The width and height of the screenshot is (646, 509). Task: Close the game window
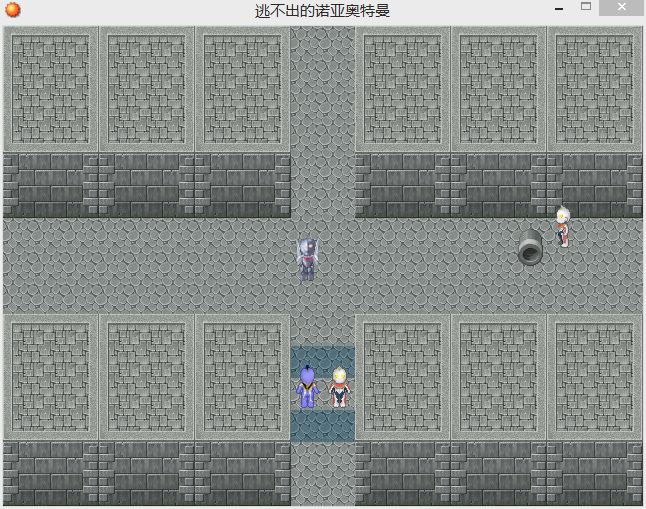click(621, 7)
